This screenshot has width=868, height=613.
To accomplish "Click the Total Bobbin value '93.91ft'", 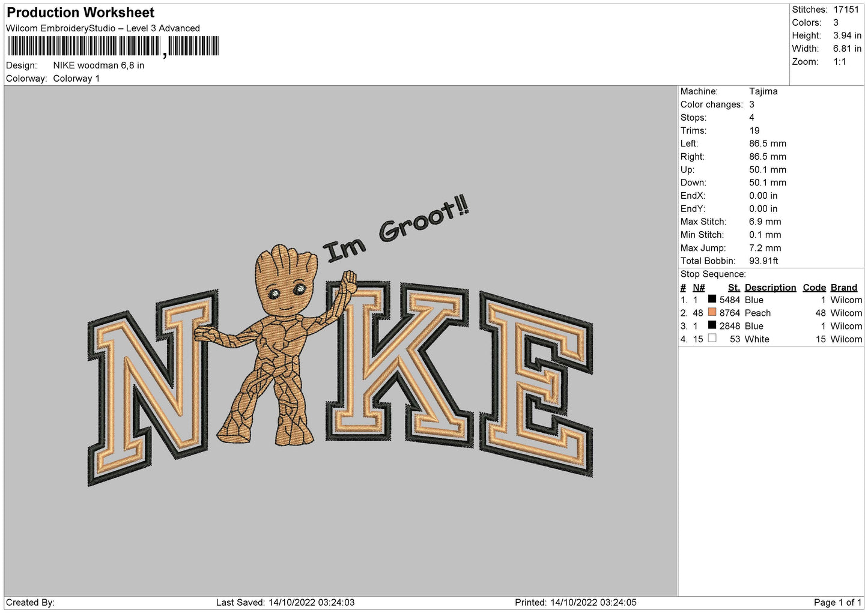I will pos(763,261).
